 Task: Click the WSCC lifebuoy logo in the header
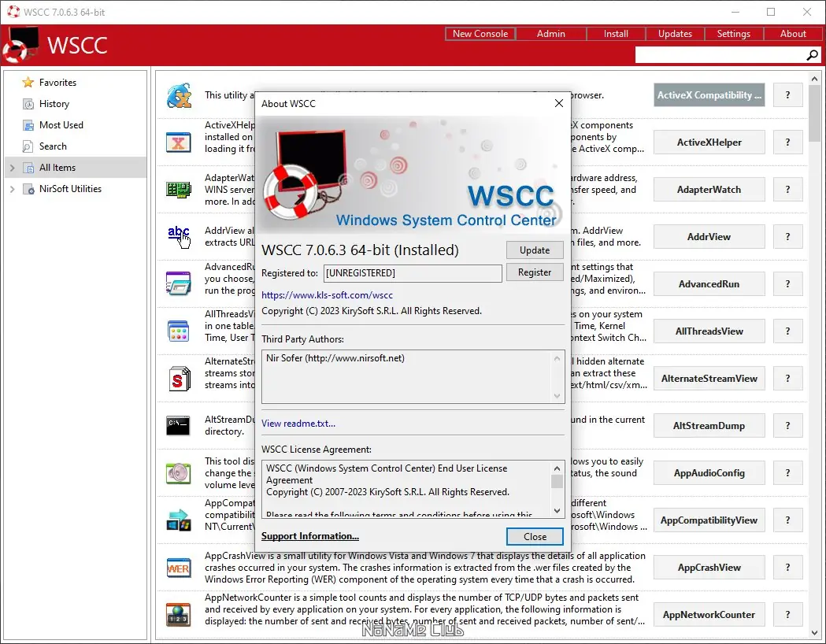21,44
